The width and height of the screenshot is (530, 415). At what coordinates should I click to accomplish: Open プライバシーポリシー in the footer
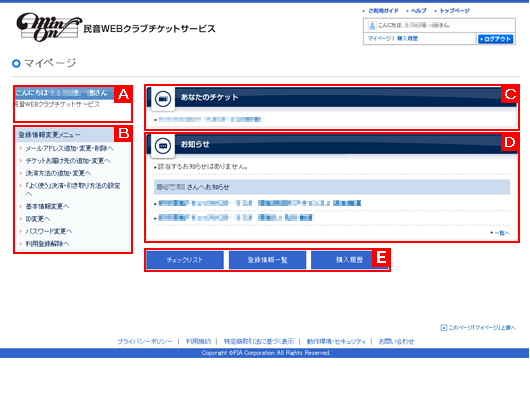[145, 341]
